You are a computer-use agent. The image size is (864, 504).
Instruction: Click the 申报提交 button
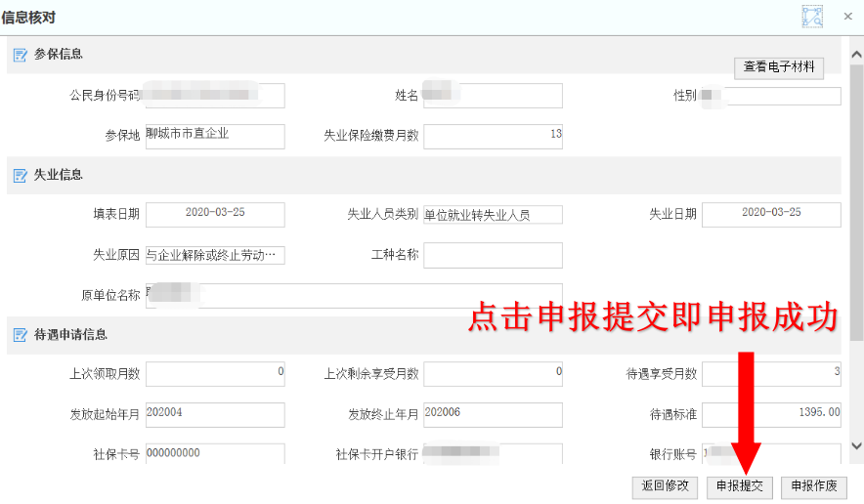739,486
